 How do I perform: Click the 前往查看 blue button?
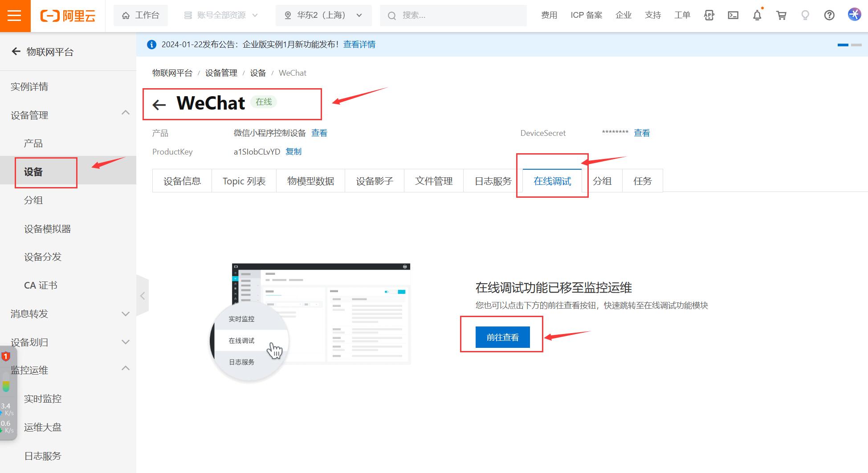503,337
